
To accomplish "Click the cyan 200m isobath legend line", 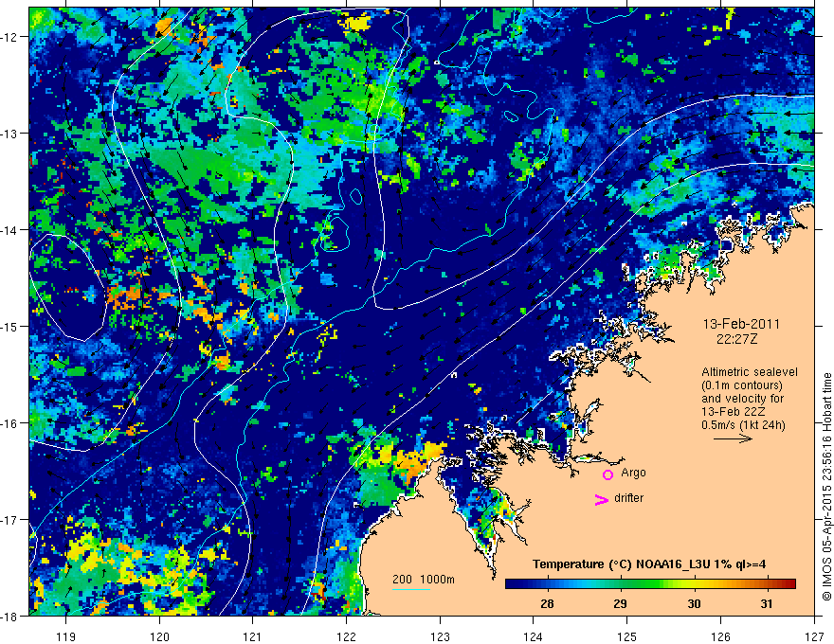I will pos(411,589).
